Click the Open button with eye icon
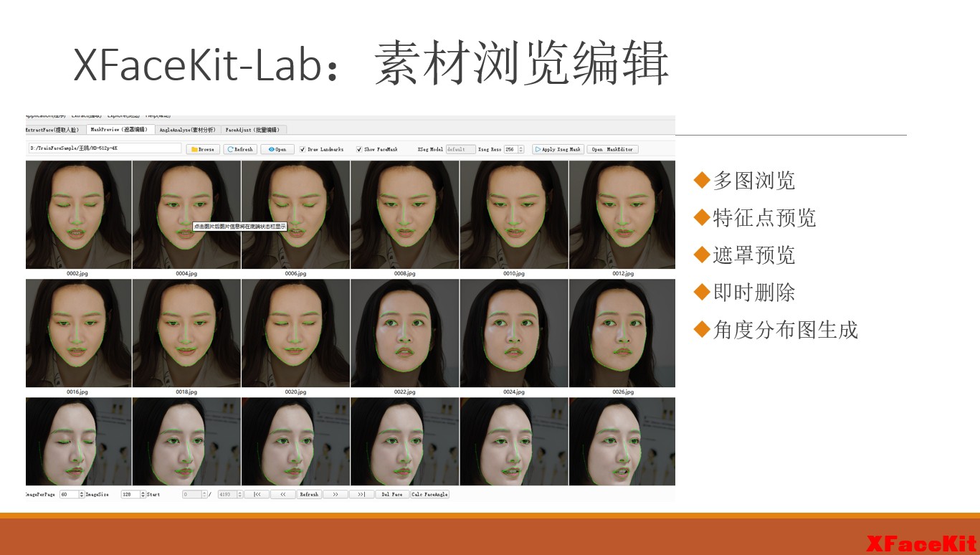The image size is (980, 555). (x=277, y=149)
